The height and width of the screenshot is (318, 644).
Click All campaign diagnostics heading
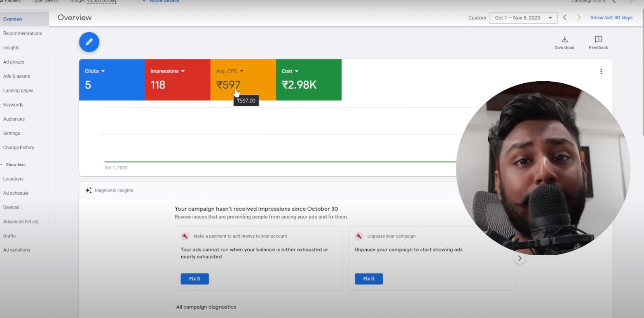pos(206,307)
